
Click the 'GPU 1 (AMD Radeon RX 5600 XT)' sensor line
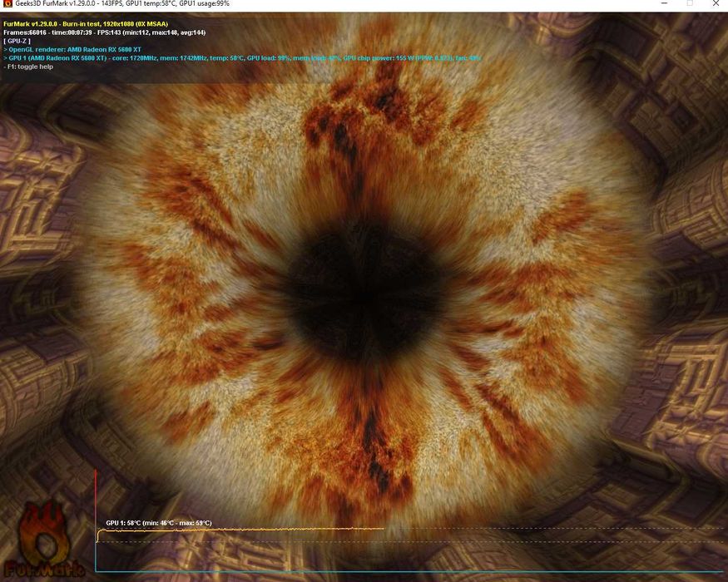coord(242,58)
